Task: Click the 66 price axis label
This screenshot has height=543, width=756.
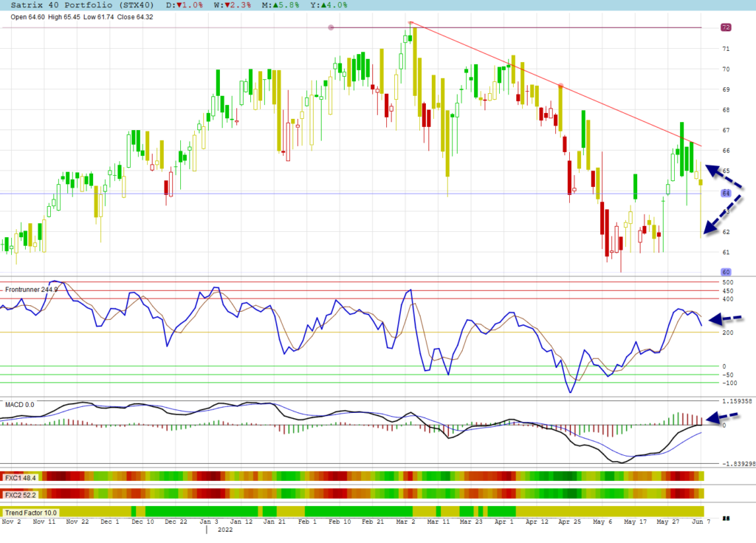Action: [x=726, y=151]
